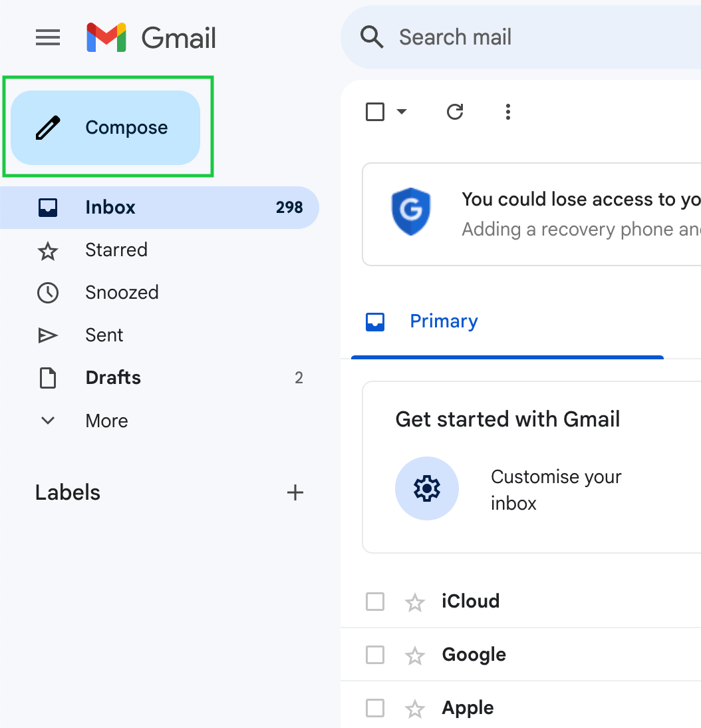Click the search magnifier icon

pos(372,37)
